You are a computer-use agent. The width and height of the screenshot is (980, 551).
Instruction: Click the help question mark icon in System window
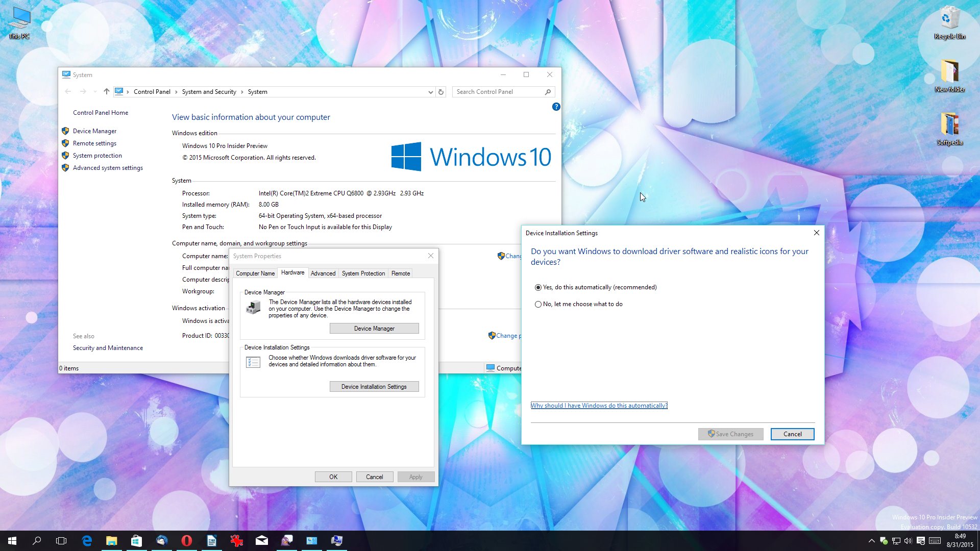[x=556, y=107]
